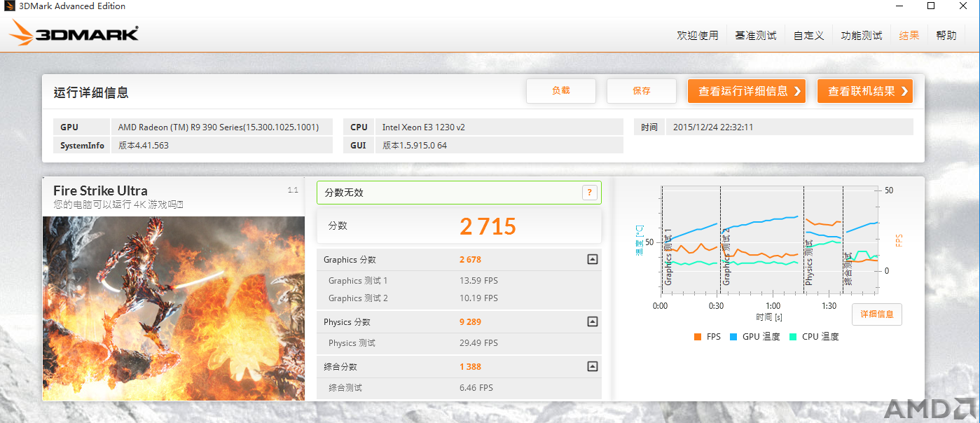Click the 10.19 FPS result

[x=478, y=298]
